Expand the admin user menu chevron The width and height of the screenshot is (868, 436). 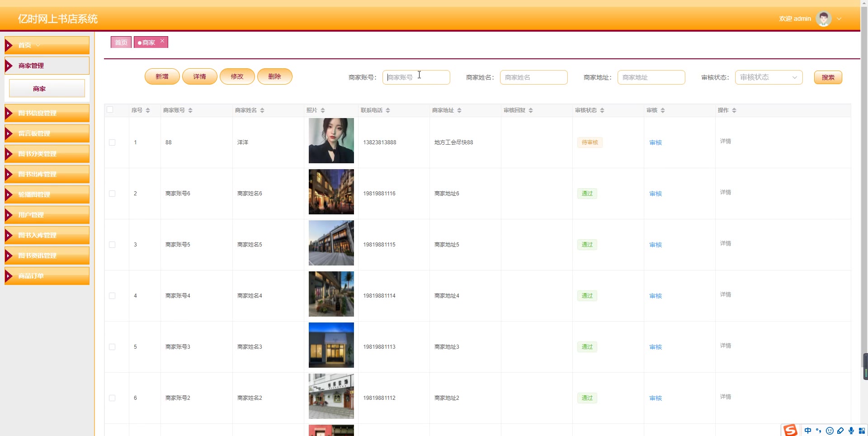(839, 19)
